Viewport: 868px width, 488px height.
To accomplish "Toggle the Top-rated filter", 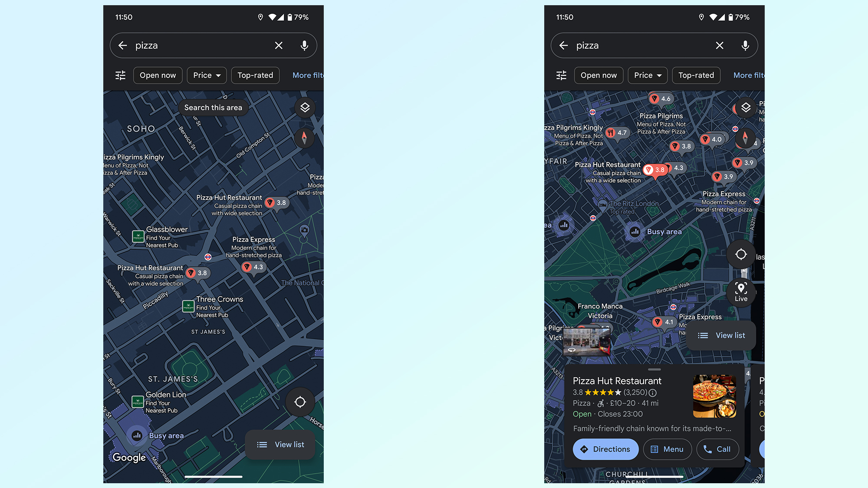I will 255,75.
